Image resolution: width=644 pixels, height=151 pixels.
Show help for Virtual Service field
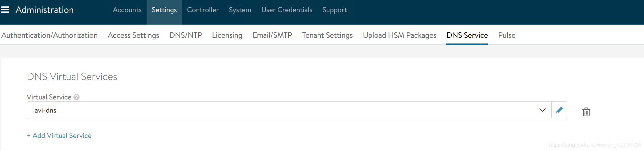tap(77, 97)
